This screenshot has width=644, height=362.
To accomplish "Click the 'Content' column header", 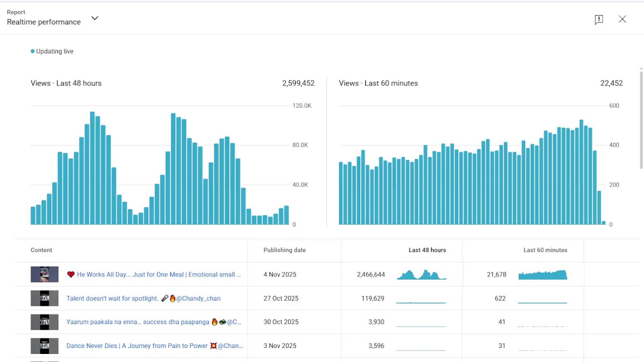I will pyautogui.click(x=41, y=250).
